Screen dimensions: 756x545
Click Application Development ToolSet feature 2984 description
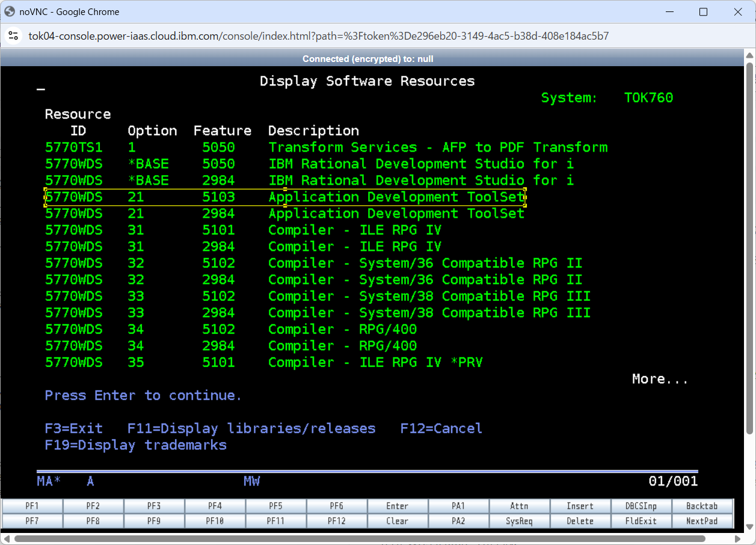click(x=396, y=214)
